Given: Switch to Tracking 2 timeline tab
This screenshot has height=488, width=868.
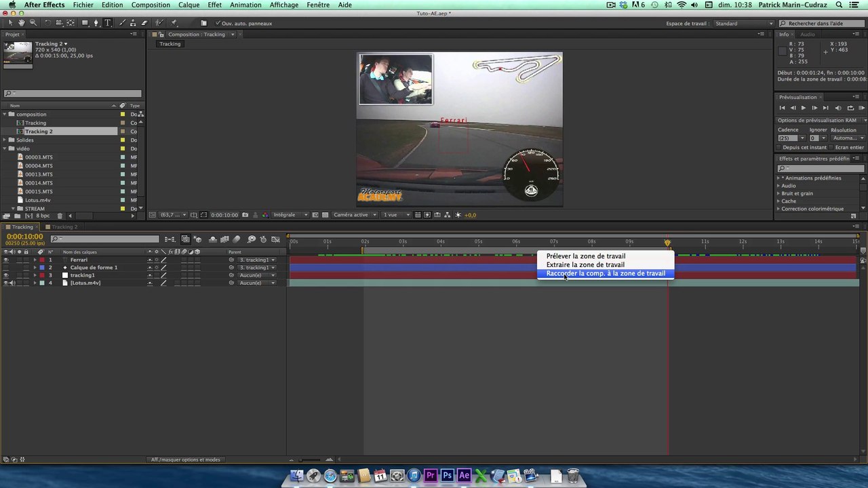Looking at the screenshot, I should pyautogui.click(x=65, y=227).
